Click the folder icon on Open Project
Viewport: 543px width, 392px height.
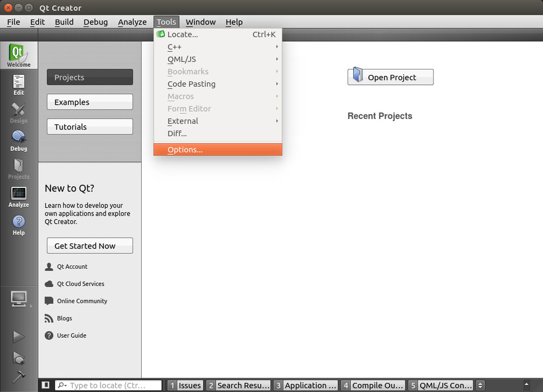coord(358,75)
